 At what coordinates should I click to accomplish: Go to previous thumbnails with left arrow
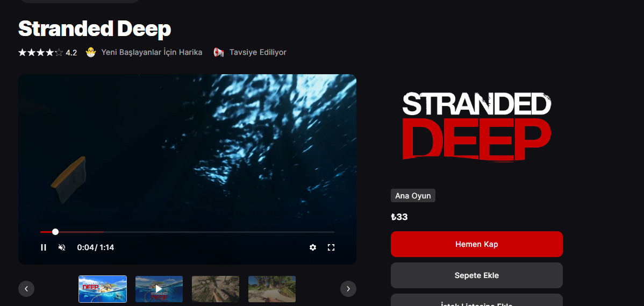[26, 289]
